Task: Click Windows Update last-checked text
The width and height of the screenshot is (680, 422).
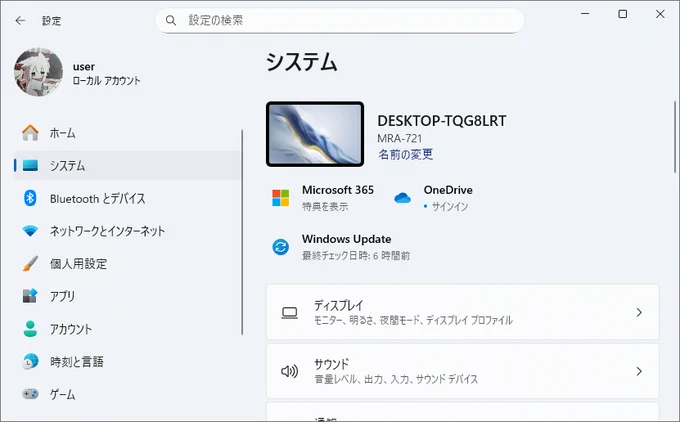Action: coord(356,256)
